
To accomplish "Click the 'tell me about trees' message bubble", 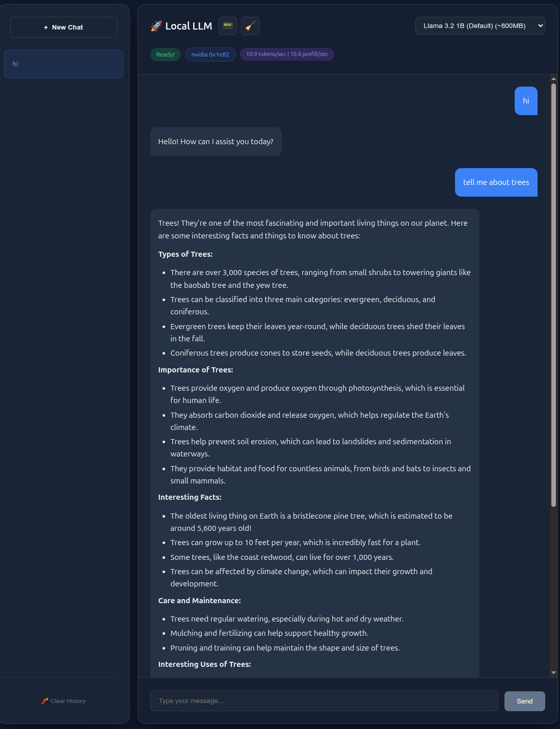I will (x=496, y=182).
